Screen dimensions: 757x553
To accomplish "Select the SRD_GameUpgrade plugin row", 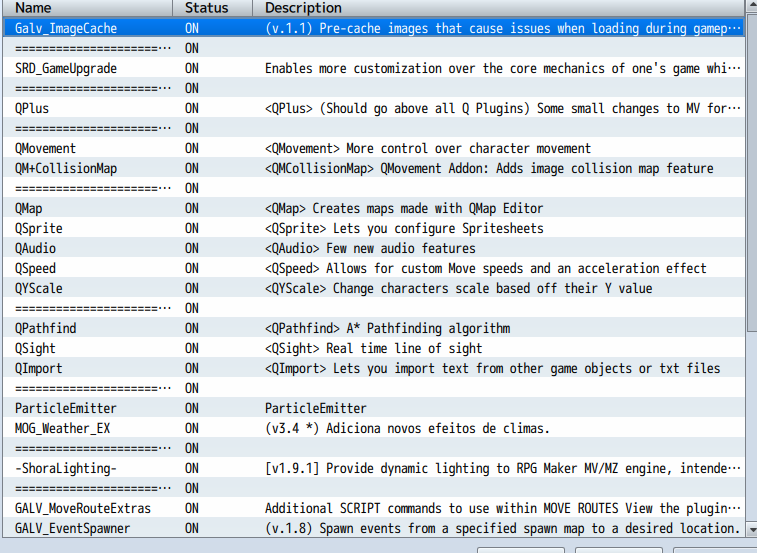I will coord(374,69).
